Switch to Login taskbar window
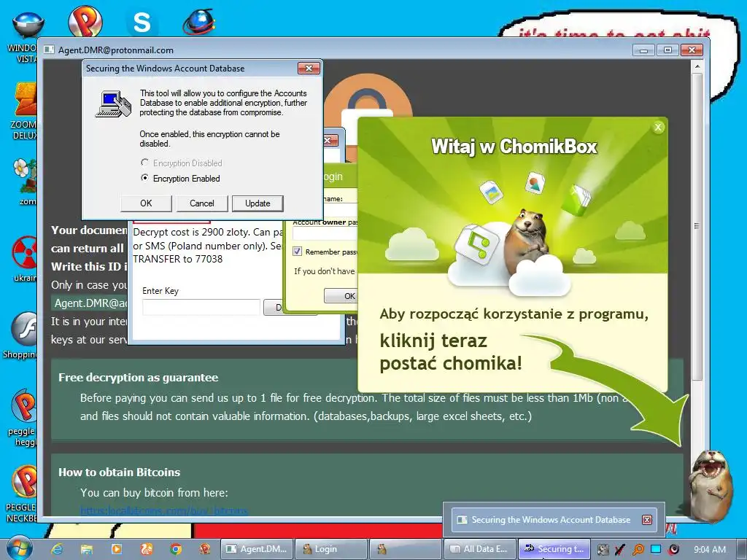 (331, 549)
